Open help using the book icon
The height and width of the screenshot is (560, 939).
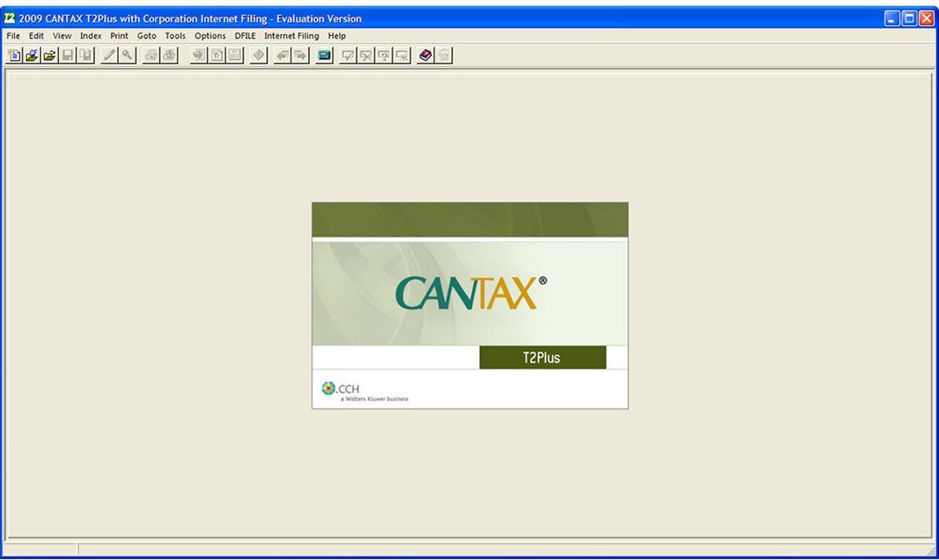coord(424,56)
